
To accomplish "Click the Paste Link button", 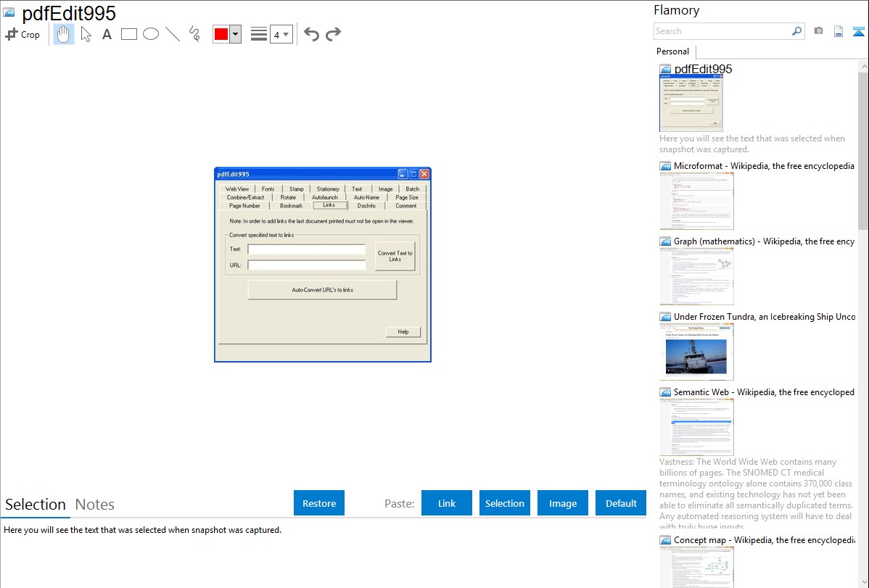I will (x=447, y=503).
